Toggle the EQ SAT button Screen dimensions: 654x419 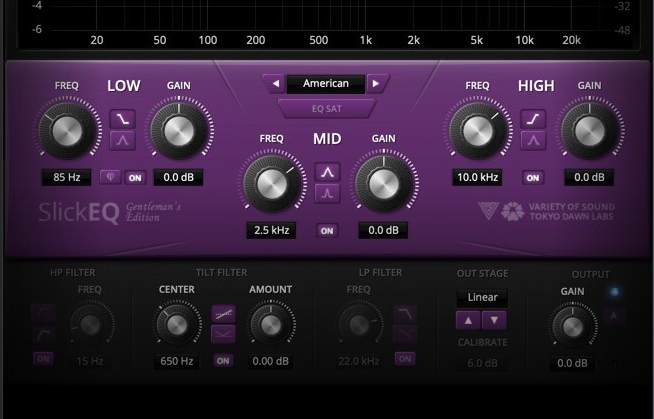coord(327,109)
